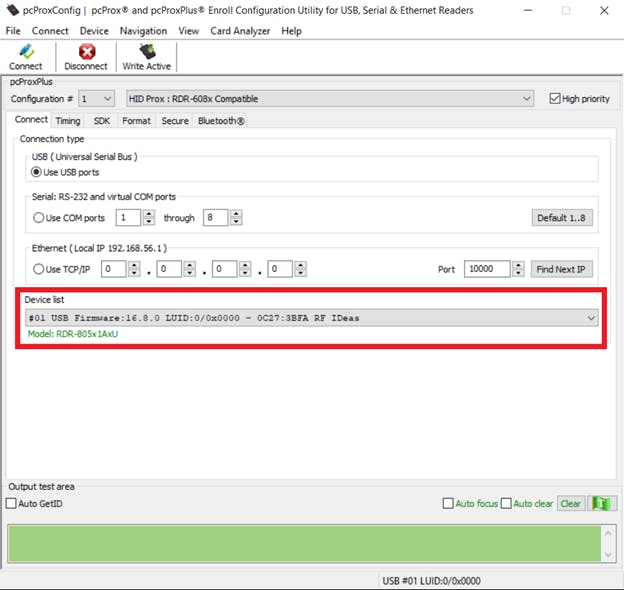Click the output area scrollbar up arrow
The width and height of the screenshot is (624, 590).
(x=608, y=532)
